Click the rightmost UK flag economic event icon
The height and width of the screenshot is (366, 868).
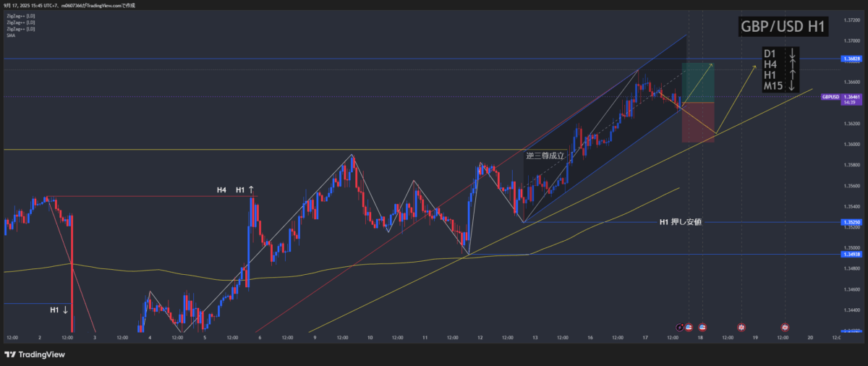785,328
